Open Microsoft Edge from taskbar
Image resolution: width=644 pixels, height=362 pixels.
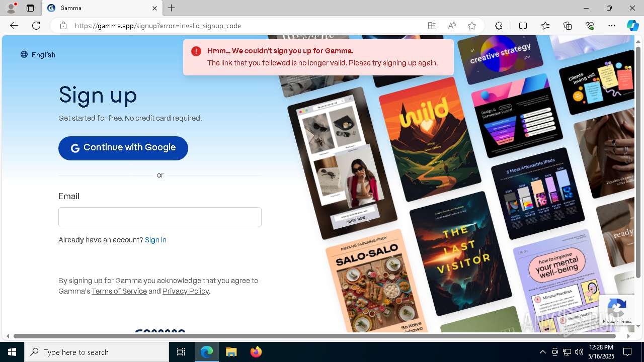[x=207, y=352]
